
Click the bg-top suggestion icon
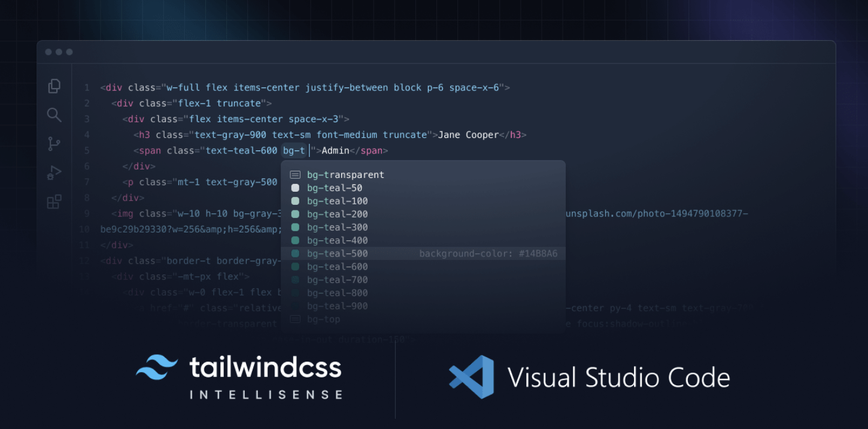(x=295, y=319)
